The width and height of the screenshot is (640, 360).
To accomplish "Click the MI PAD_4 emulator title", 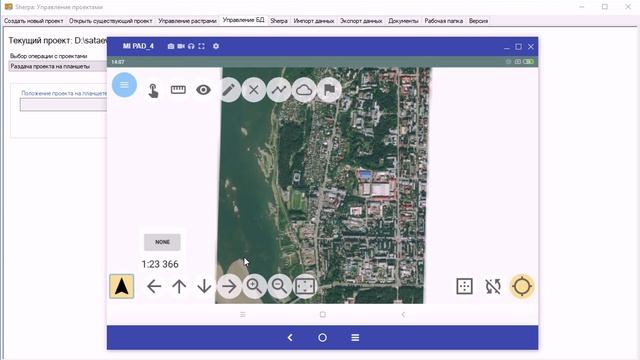I will click(138, 46).
